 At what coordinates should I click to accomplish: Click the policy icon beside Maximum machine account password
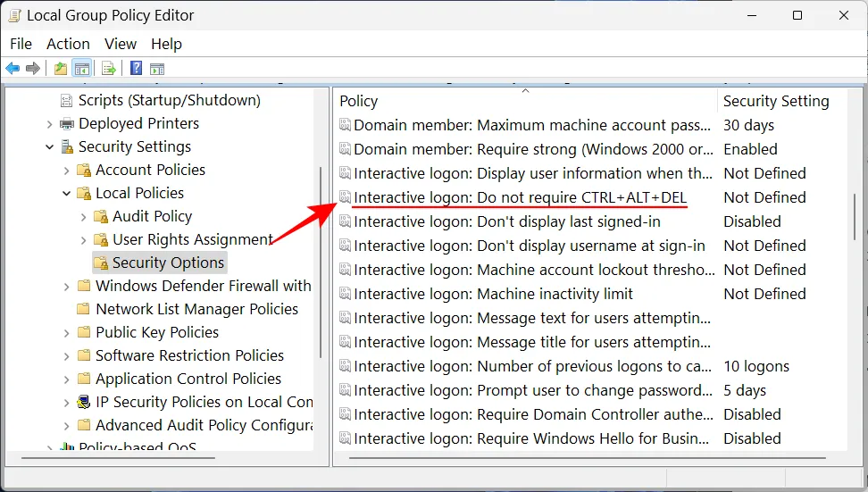[x=345, y=124]
